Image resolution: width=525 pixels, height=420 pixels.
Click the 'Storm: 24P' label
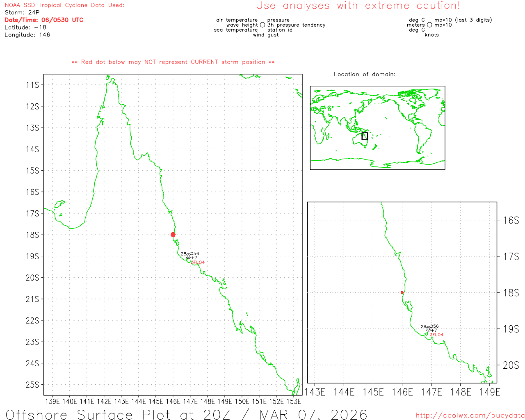(22, 13)
